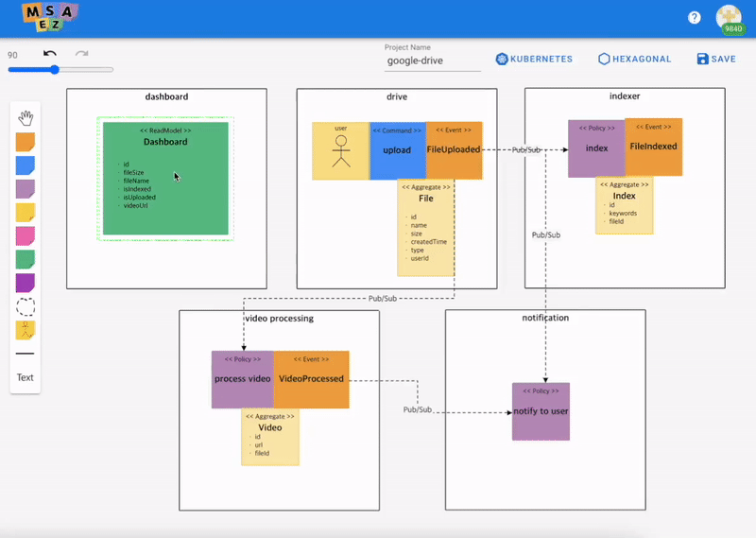The height and width of the screenshot is (538, 756).
Task: Select the hand pan tool
Action: click(26, 118)
